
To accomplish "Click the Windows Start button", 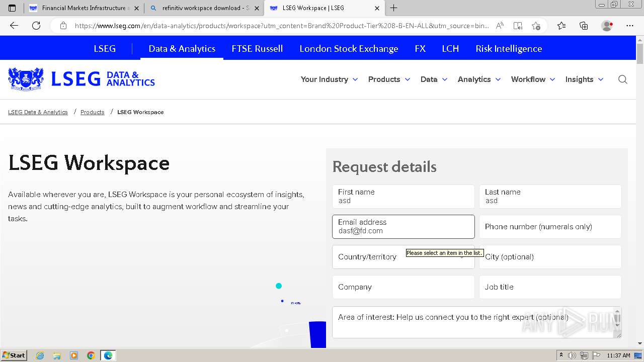I will [14, 355].
